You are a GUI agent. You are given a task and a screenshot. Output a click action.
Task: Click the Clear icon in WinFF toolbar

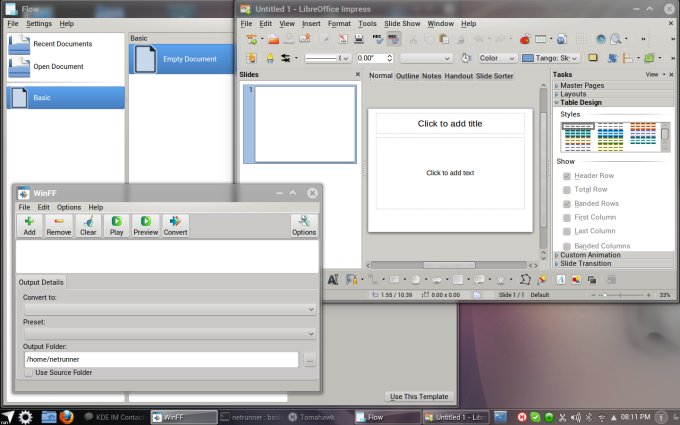pos(88,225)
